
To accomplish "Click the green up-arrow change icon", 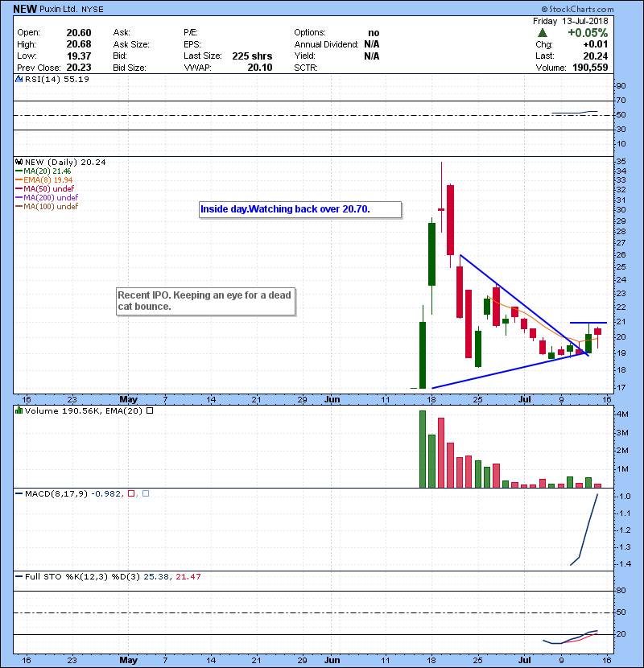I will pos(542,33).
